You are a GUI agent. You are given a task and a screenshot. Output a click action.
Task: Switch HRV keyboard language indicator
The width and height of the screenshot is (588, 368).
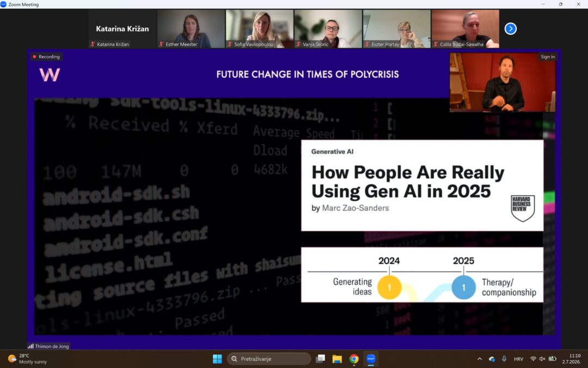pos(519,359)
